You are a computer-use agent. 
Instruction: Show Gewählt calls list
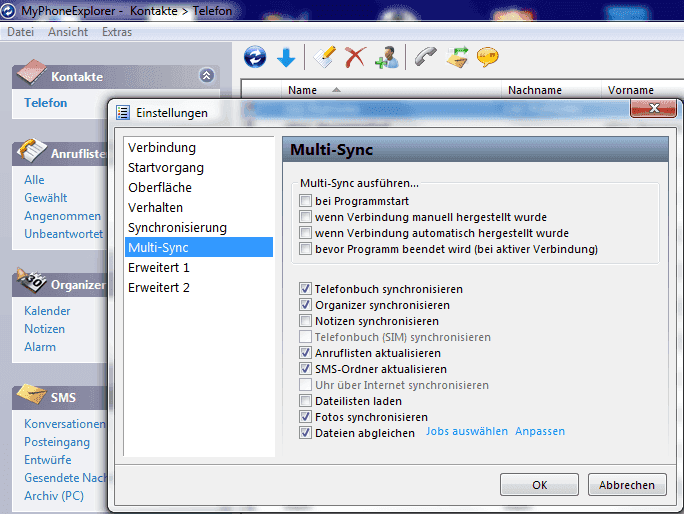pos(45,198)
